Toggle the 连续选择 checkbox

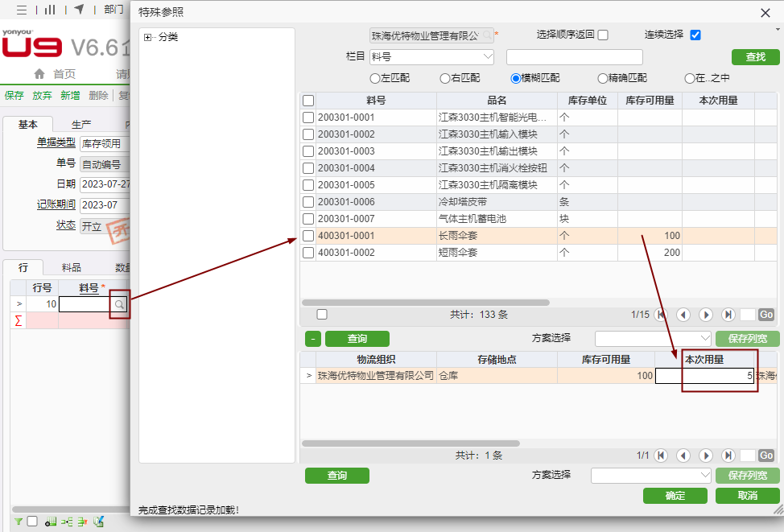tap(695, 35)
